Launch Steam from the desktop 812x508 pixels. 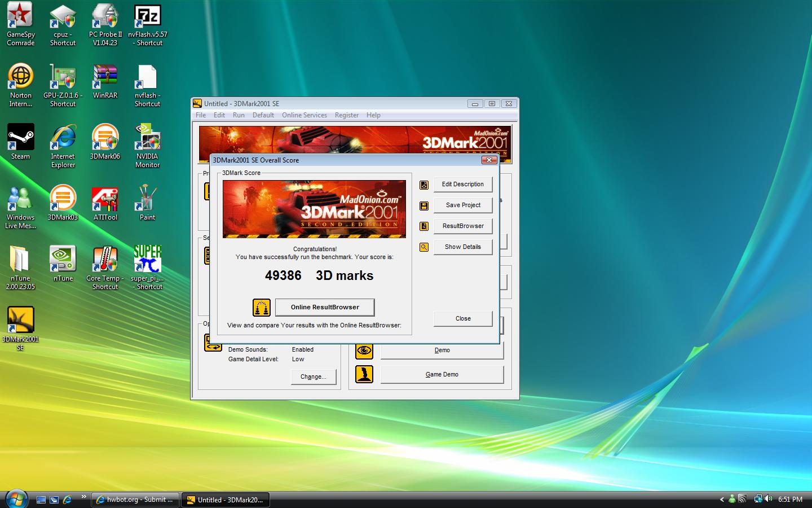coord(20,142)
